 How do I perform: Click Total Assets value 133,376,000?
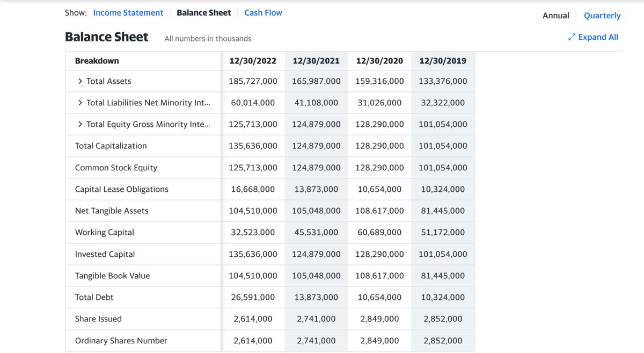tap(443, 81)
